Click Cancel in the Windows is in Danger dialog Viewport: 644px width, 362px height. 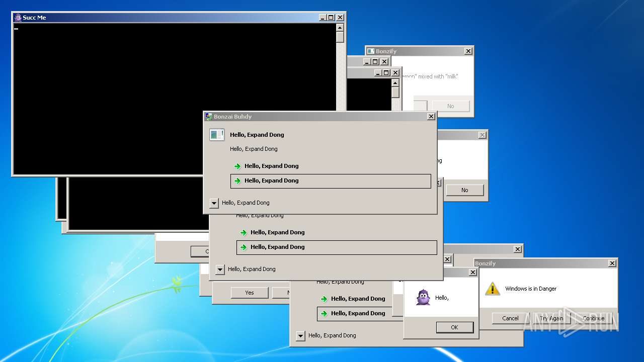[x=510, y=318]
